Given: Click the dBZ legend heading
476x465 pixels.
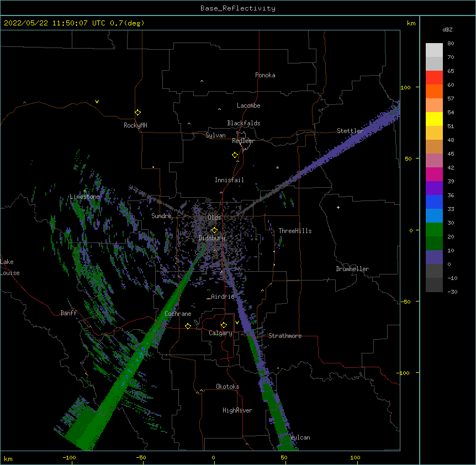Looking at the screenshot, I should coord(447,30).
